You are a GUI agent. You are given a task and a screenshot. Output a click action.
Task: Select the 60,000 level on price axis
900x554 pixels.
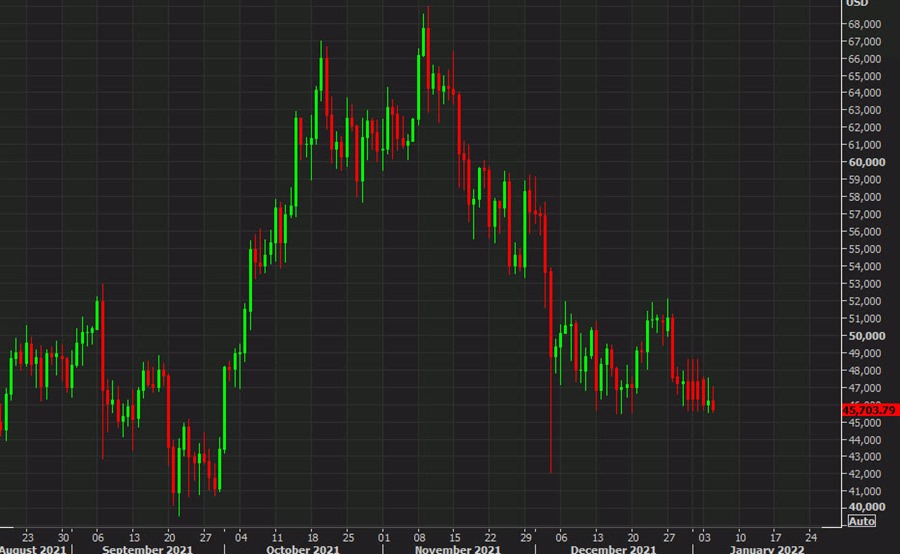865,162
